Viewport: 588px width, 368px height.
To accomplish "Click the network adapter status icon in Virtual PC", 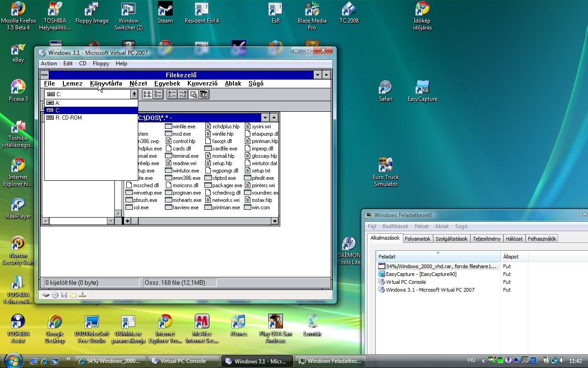I will [x=83, y=295].
